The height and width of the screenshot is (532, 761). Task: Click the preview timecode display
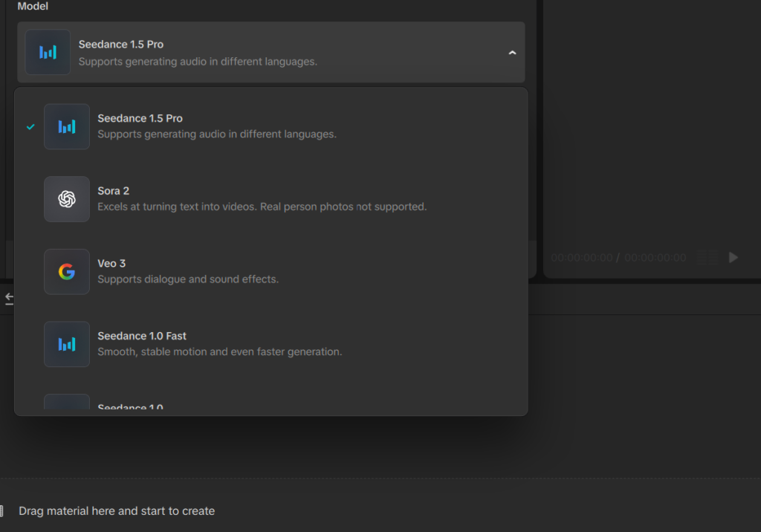618,258
